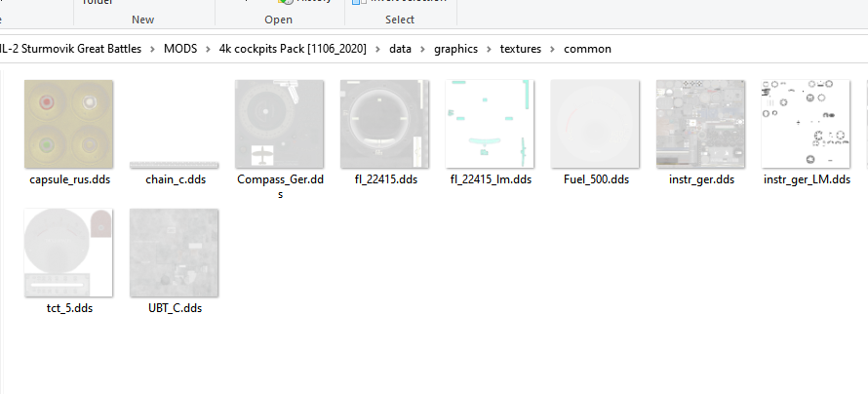Click the file name capsule_rus.dds

(70, 179)
